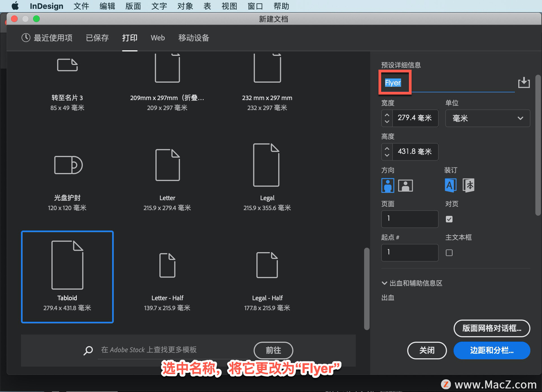Click the recent items clock icon

pyautogui.click(x=26, y=38)
